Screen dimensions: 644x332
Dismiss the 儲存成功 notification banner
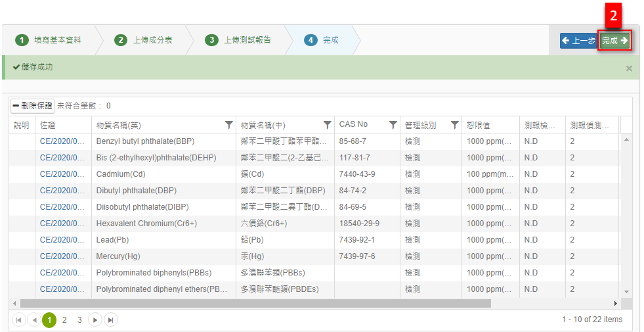tap(629, 68)
